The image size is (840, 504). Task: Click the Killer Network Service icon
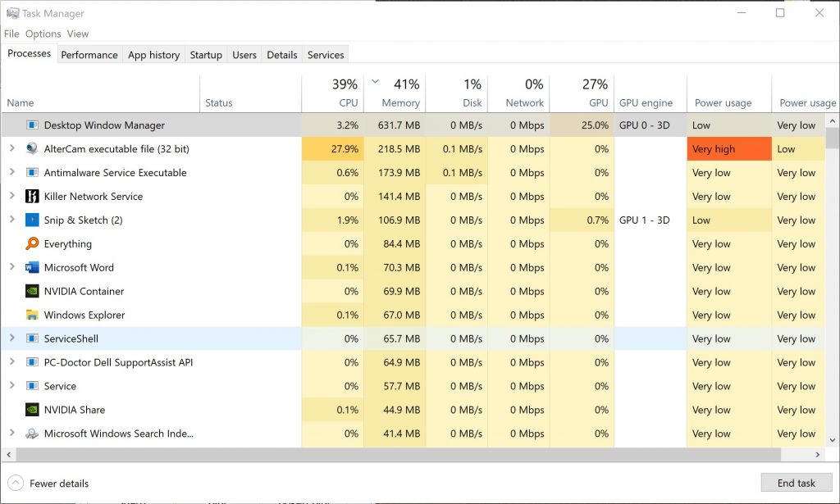click(32, 197)
